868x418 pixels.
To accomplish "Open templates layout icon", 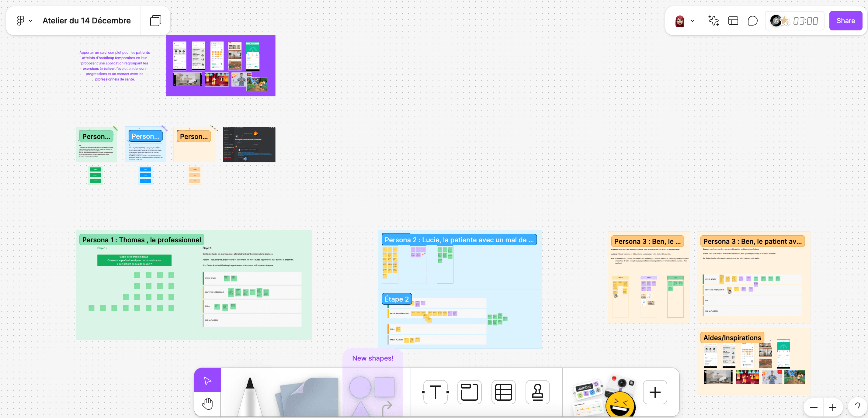I will (733, 21).
